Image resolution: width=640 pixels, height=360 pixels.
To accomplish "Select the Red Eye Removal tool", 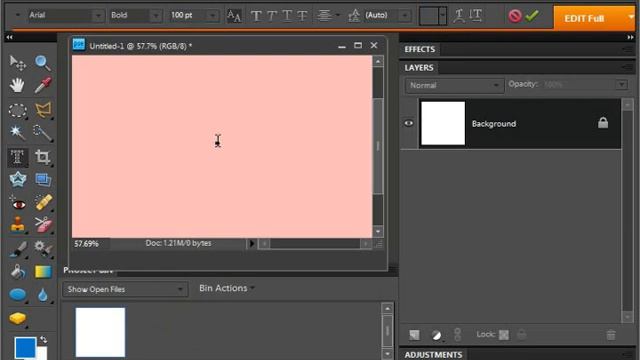I will pyautogui.click(x=18, y=203).
